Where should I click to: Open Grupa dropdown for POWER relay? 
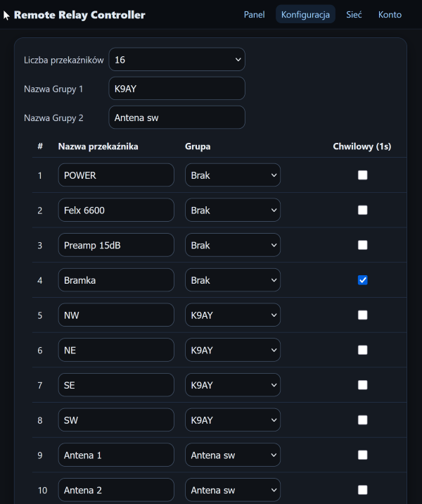(x=232, y=175)
